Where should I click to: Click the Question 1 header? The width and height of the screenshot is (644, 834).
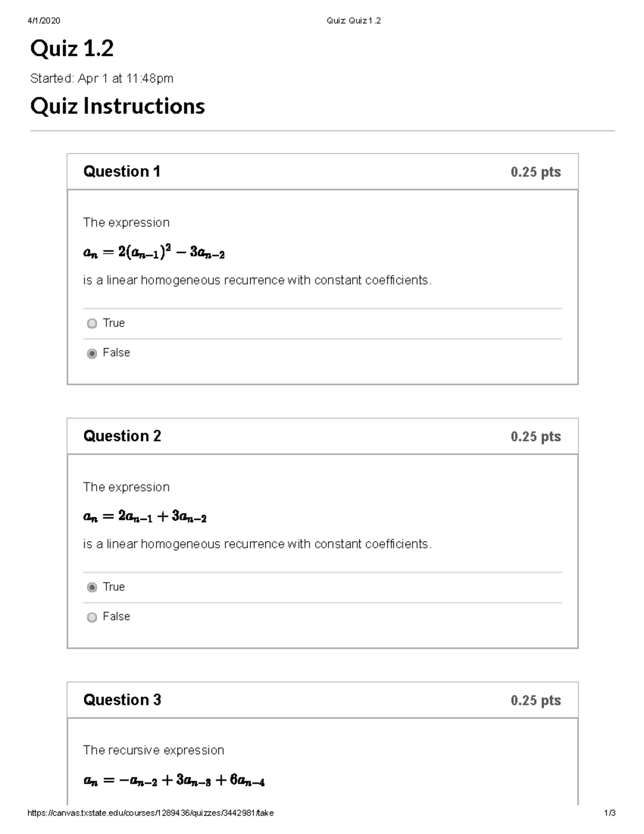point(122,172)
